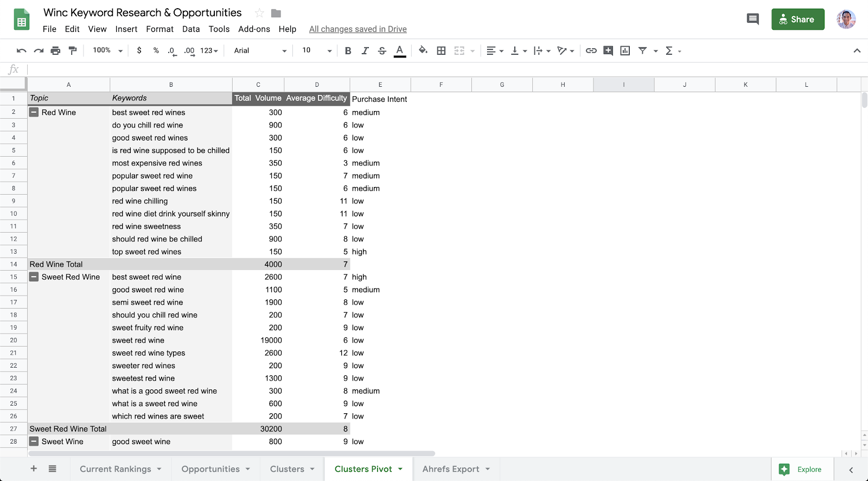This screenshot has height=481, width=868.
Task: Click the undo arrow icon
Action: tap(22, 50)
